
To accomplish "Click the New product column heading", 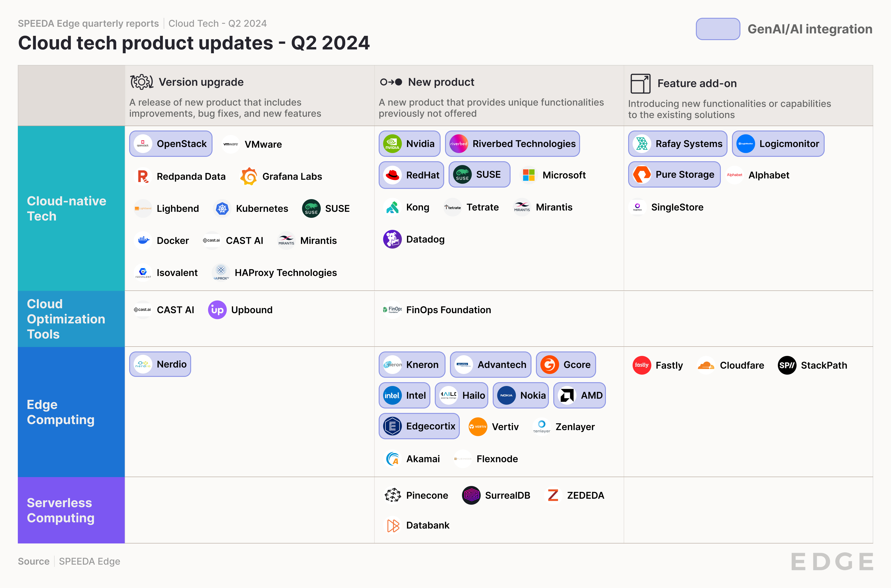I will 441,82.
